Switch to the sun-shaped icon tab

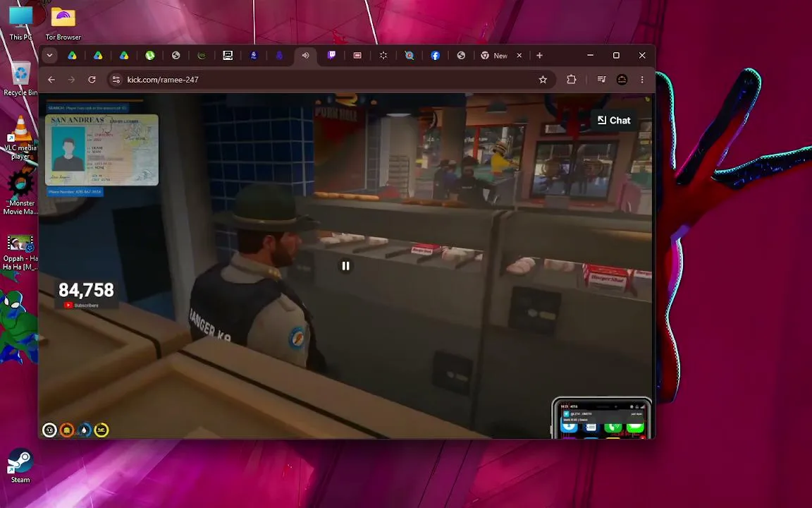383,56
